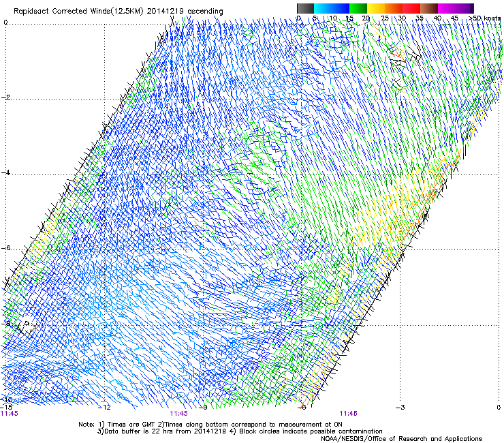Click the '11:45' time label near -9 longitude
This screenshot has width=504, height=443.
[178, 414]
